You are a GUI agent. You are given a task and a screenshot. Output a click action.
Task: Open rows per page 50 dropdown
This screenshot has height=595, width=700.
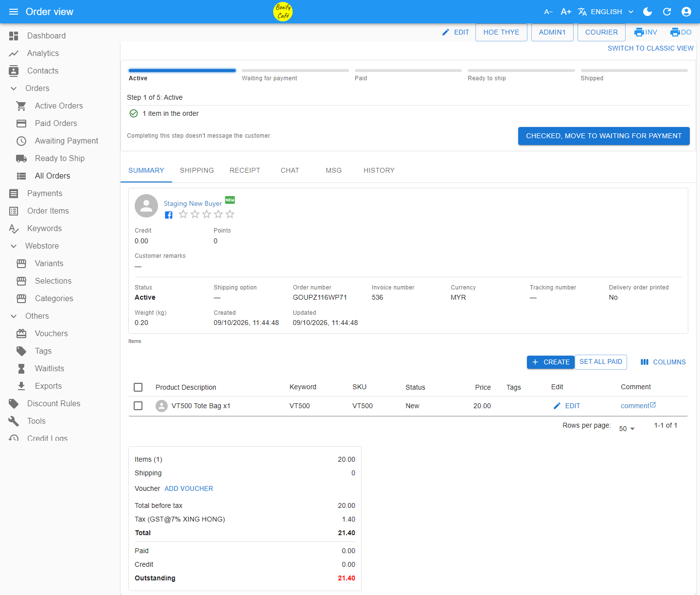(627, 429)
